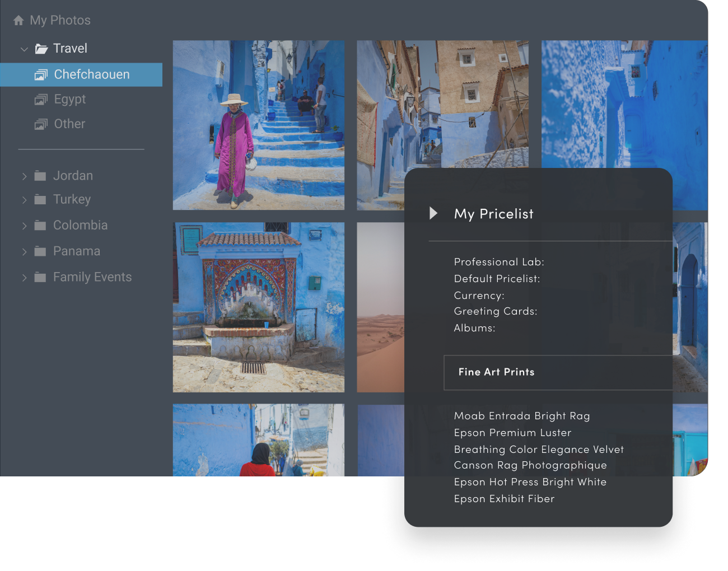Click the album icon next to Other

coord(41,124)
